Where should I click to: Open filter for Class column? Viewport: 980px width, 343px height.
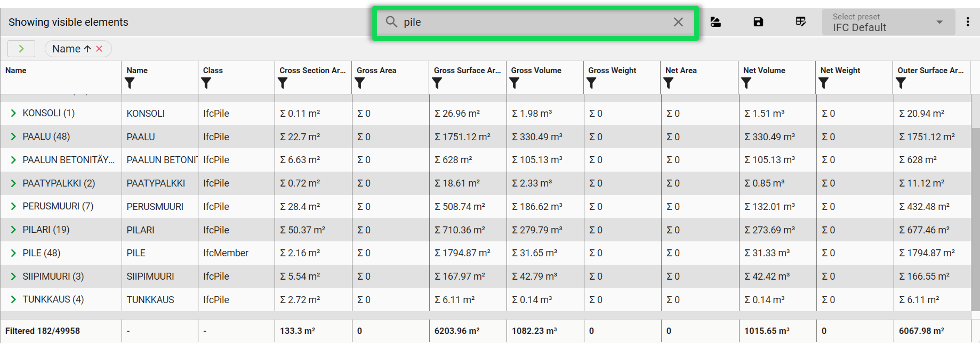(x=206, y=83)
